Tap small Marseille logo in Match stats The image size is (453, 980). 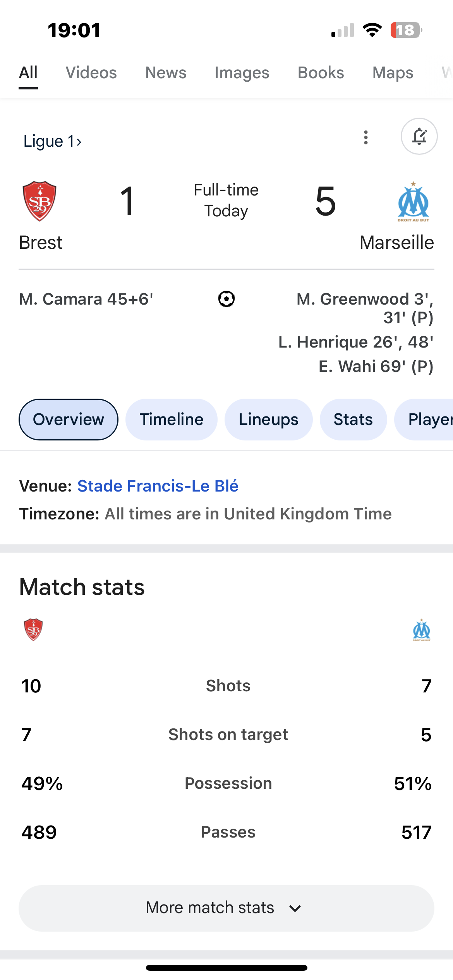422,630
